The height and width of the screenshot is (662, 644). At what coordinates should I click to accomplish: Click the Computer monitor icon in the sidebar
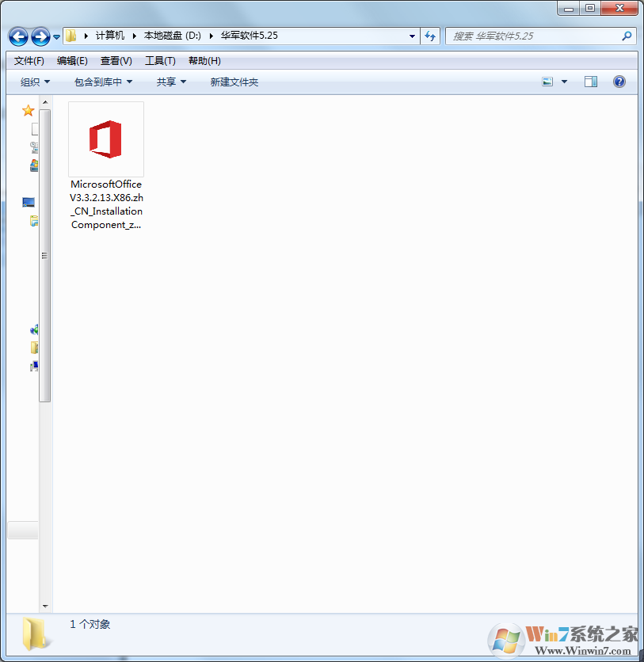[29, 202]
